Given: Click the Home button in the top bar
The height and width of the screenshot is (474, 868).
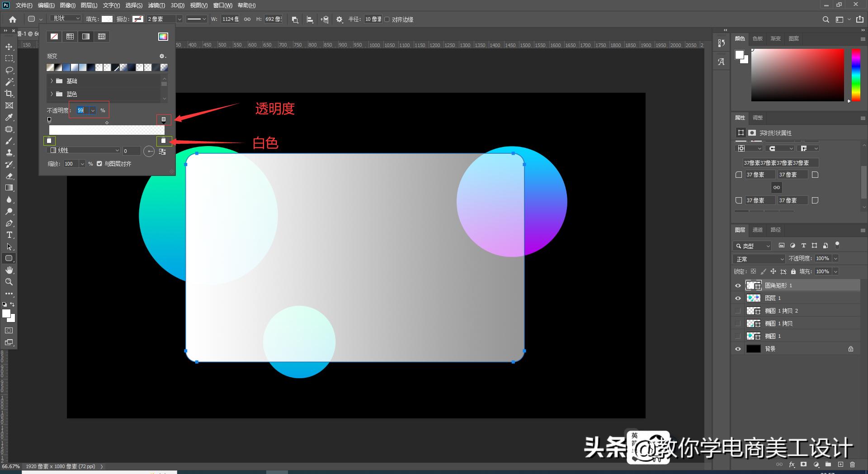Looking at the screenshot, I should pos(12,19).
